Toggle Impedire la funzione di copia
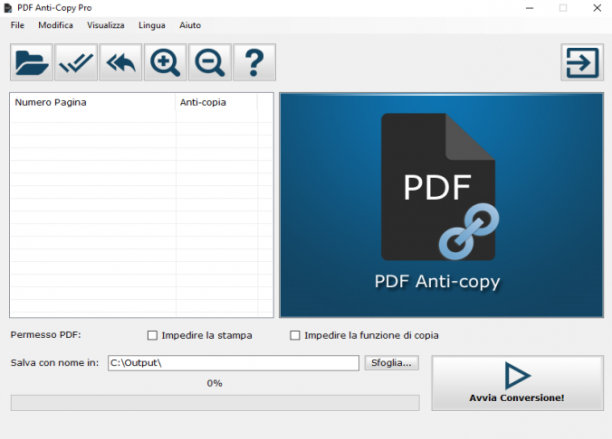 click(295, 336)
